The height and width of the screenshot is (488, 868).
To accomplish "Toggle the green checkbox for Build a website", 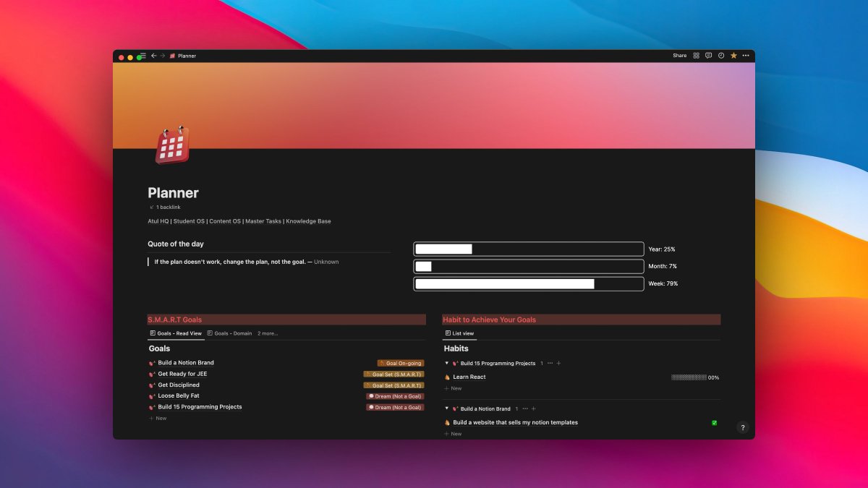I will tap(715, 423).
